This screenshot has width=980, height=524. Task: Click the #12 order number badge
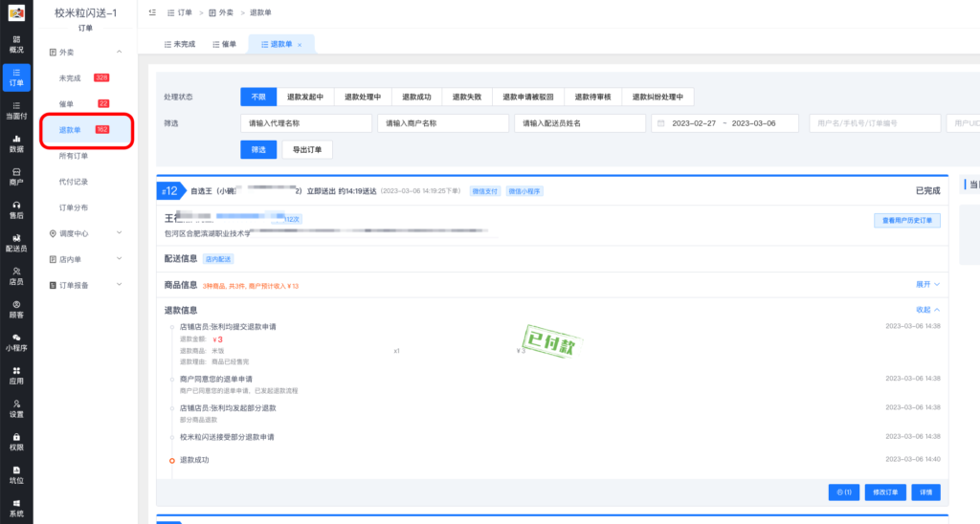[170, 191]
